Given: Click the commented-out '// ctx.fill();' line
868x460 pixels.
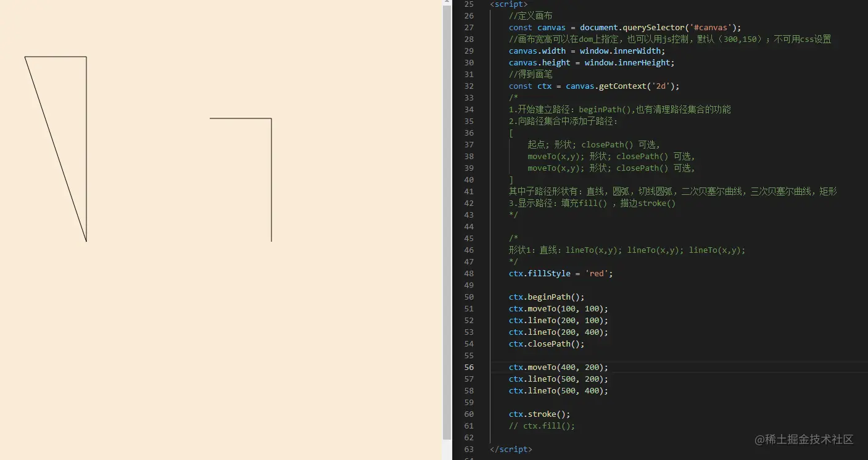Looking at the screenshot, I should tap(542, 426).
